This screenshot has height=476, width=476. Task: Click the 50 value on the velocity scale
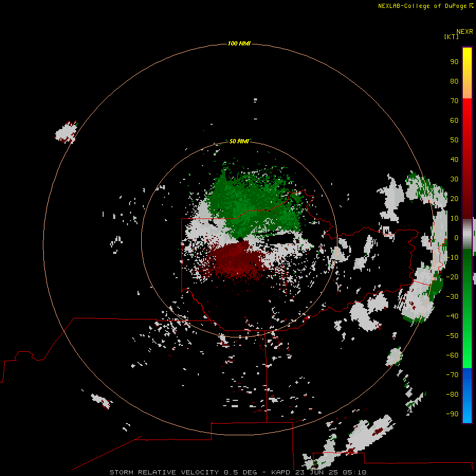click(x=454, y=140)
